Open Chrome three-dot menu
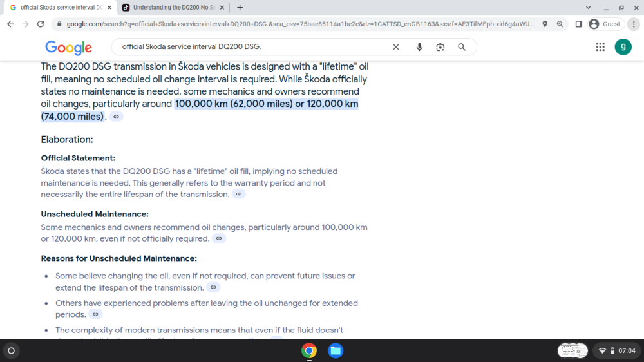 [x=634, y=24]
